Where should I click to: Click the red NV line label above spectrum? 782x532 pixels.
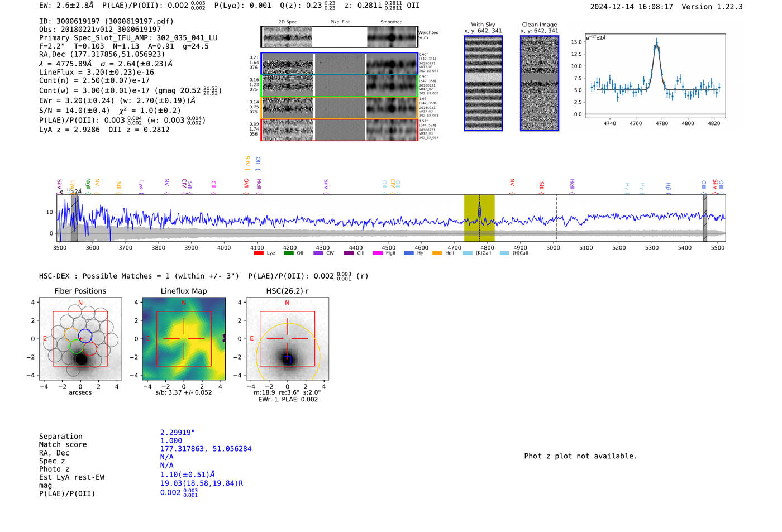[512, 184]
